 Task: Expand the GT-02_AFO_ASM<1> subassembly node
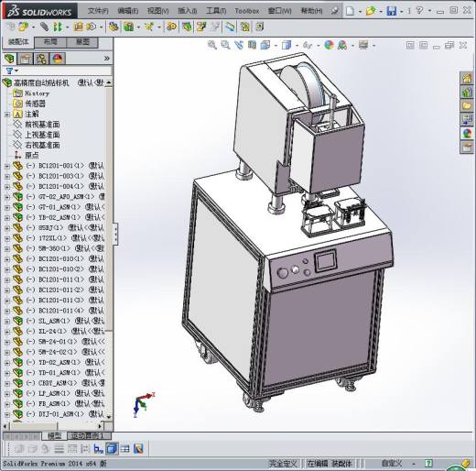click(x=7, y=197)
